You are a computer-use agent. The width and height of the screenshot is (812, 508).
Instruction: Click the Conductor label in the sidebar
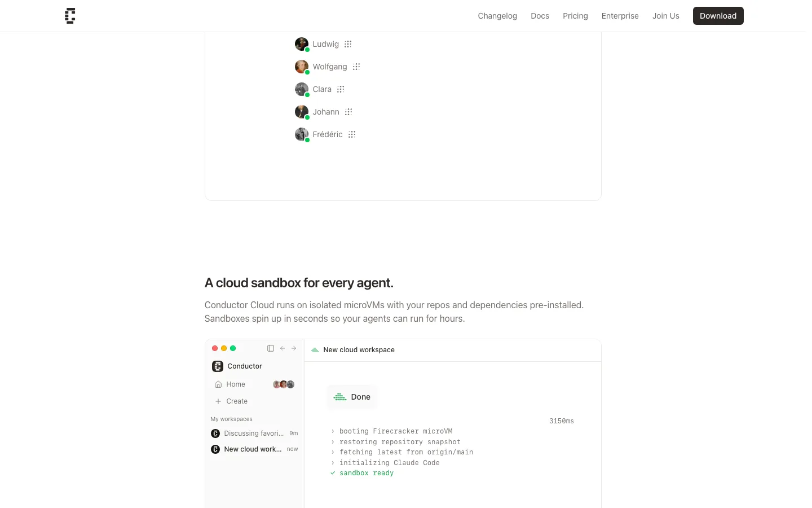(245, 366)
